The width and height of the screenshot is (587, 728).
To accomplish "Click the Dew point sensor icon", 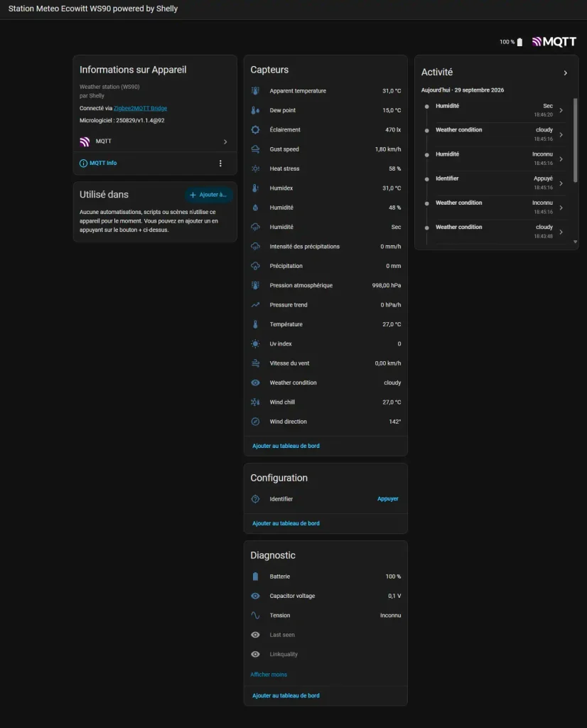I will click(x=255, y=110).
